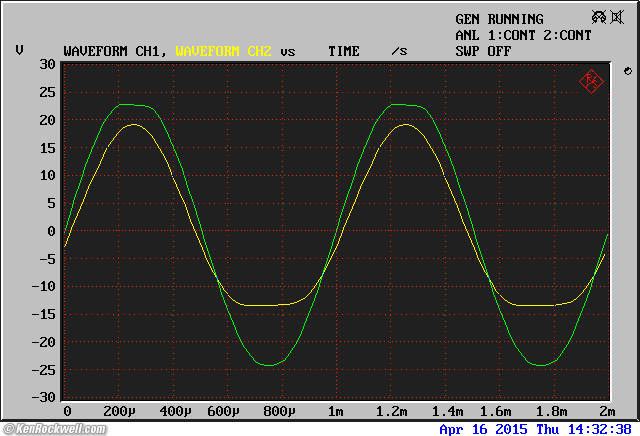The height and width of the screenshot is (436, 640).
Task: Click the headphone mute icon at top right
Action: [598, 18]
